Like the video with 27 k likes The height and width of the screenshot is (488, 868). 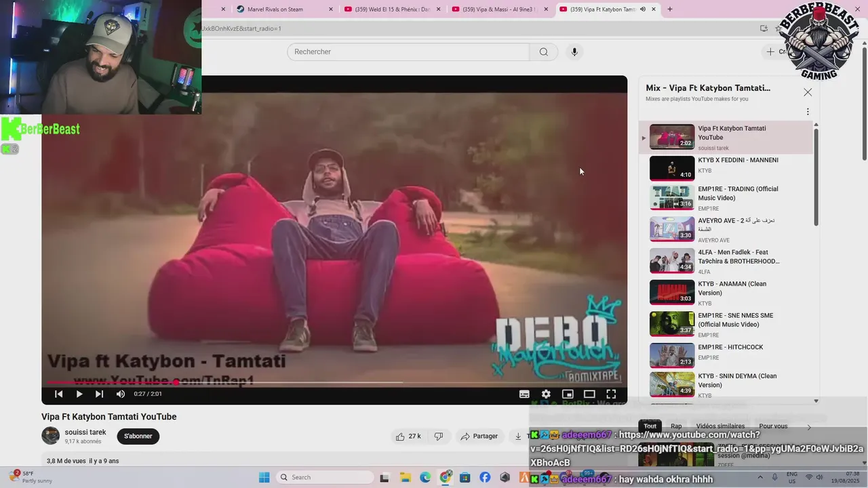[408, 436]
